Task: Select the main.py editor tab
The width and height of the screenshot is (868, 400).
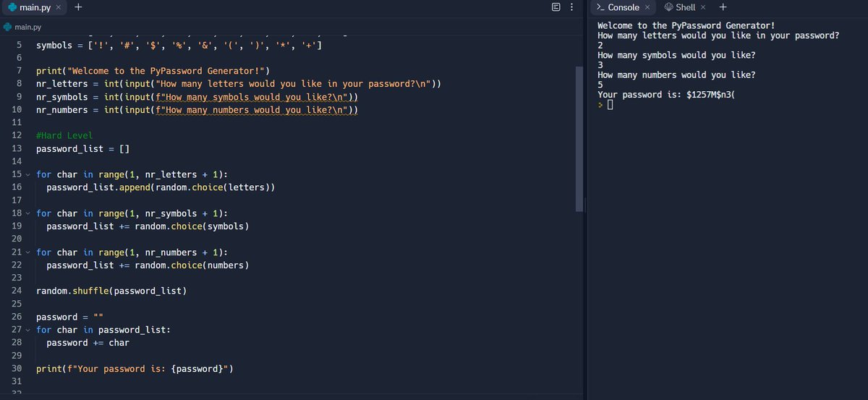Action: 33,7
